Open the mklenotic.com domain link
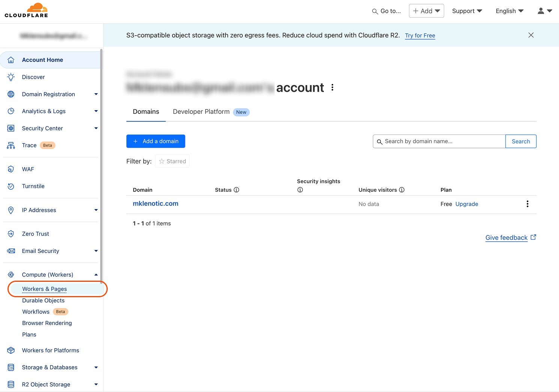The width and height of the screenshot is (559, 392). (156, 203)
